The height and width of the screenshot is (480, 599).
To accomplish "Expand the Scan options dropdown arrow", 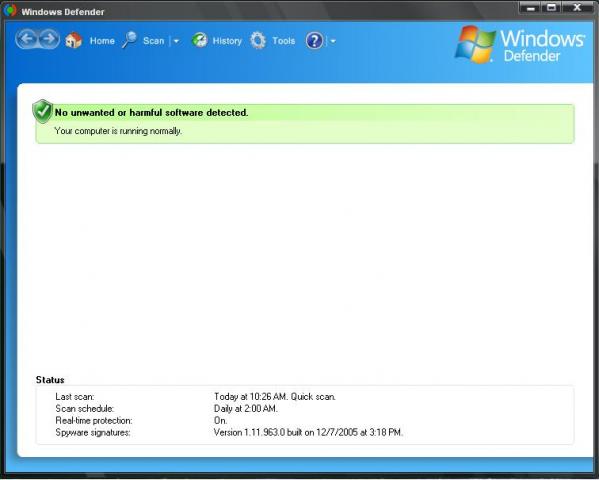I will [x=176, y=41].
